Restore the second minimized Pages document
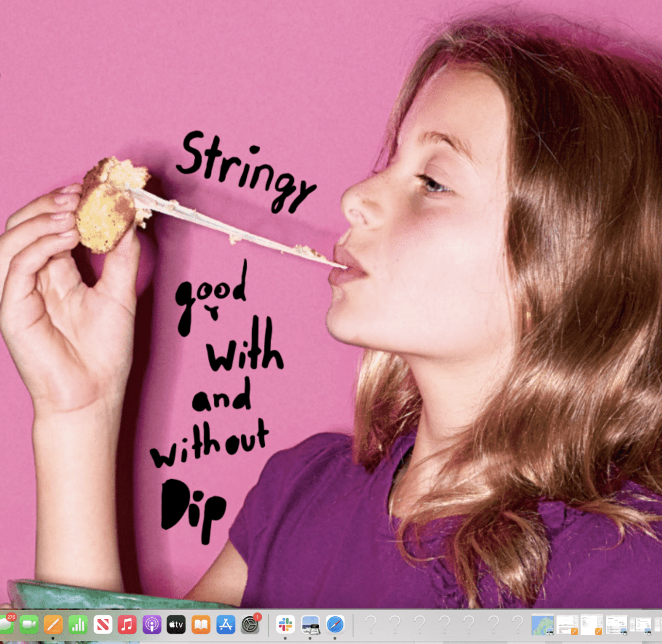This screenshot has height=644, width=662. [592, 625]
